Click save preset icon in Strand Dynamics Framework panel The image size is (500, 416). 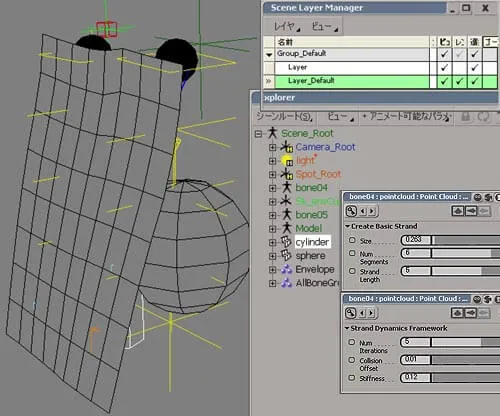click(x=470, y=313)
